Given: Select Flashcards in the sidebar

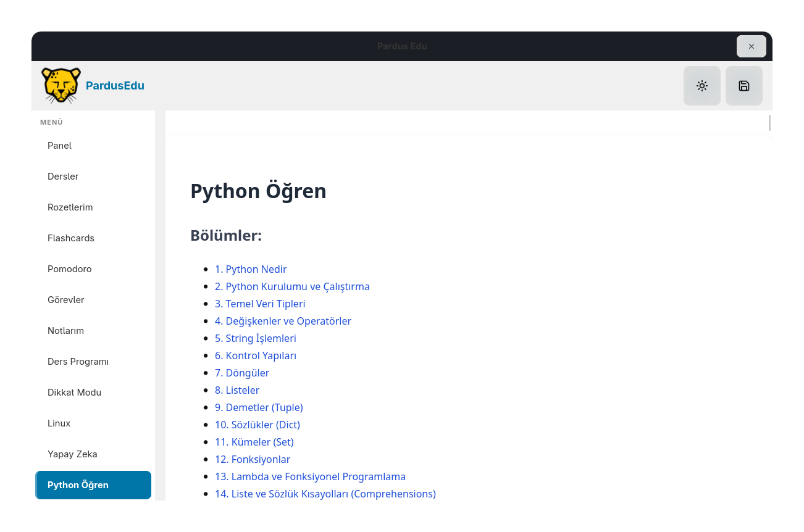Looking at the screenshot, I should point(93,238).
